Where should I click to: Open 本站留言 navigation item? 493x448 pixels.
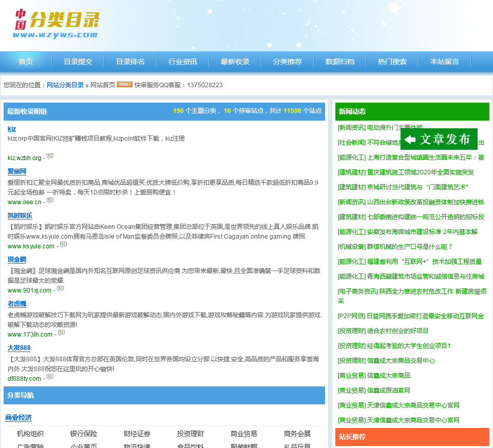tap(445, 62)
